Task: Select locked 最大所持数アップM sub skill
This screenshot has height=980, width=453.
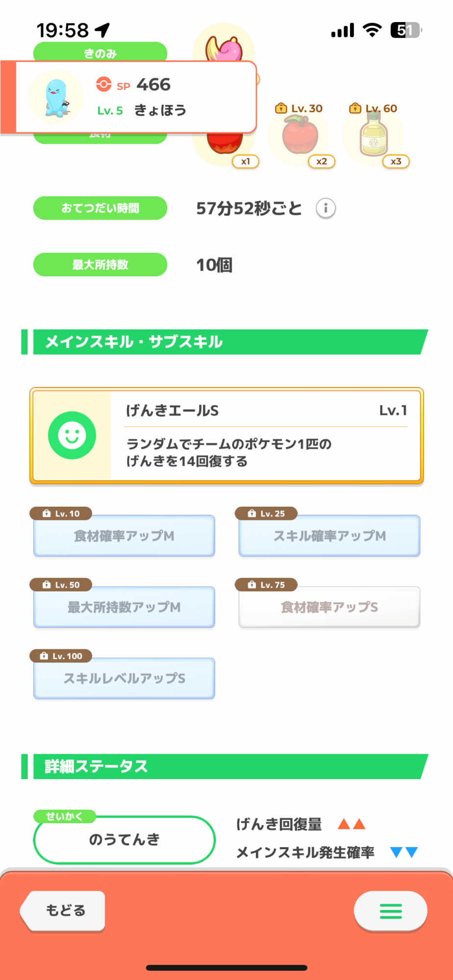Action: [x=124, y=607]
